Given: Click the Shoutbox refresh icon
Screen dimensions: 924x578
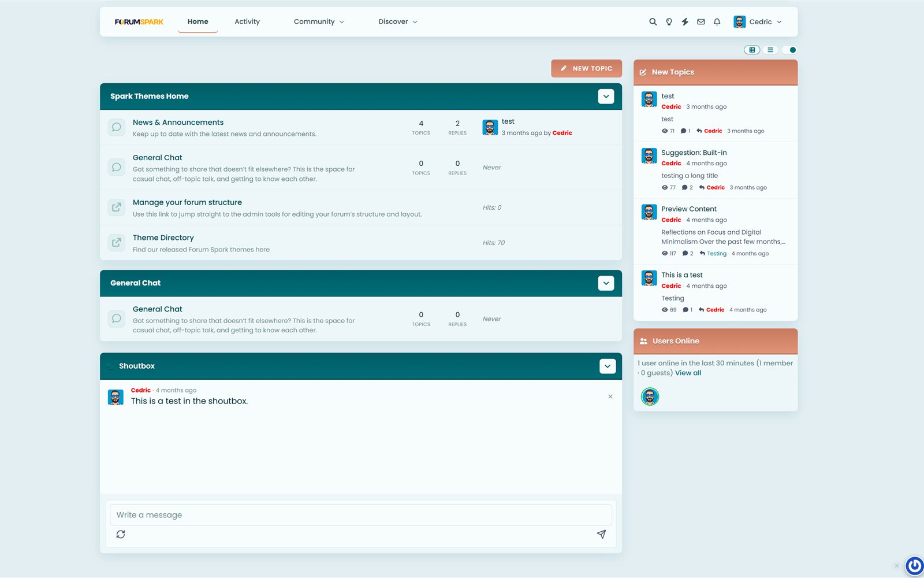Looking at the screenshot, I should coord(121,535).
